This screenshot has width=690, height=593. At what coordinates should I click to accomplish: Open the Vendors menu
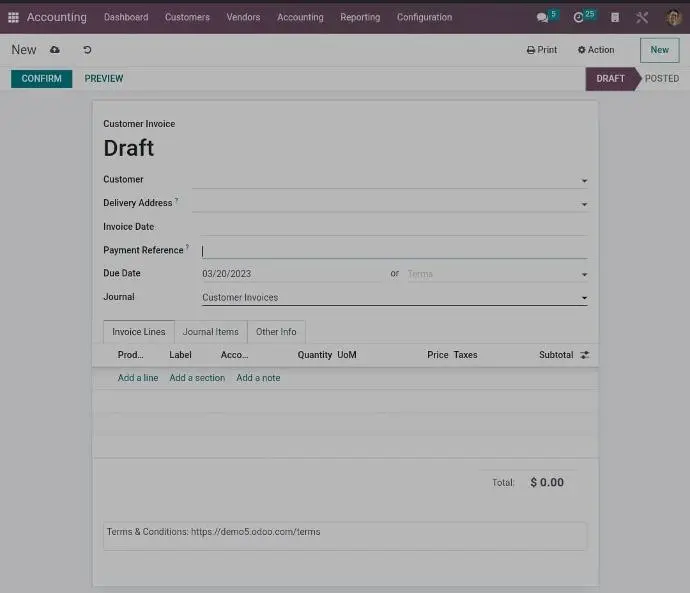(243, 17)
